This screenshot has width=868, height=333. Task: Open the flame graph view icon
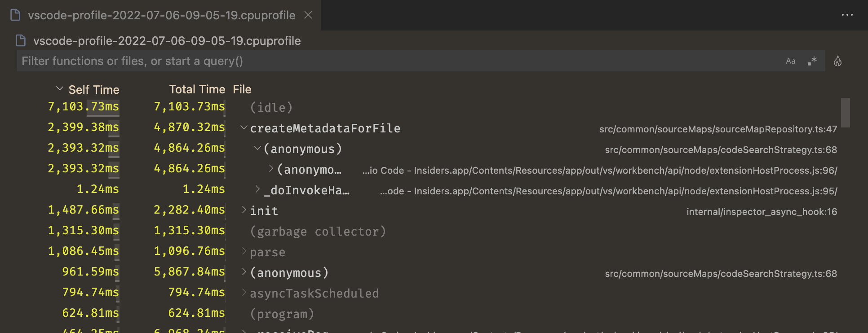click(837, 61)
